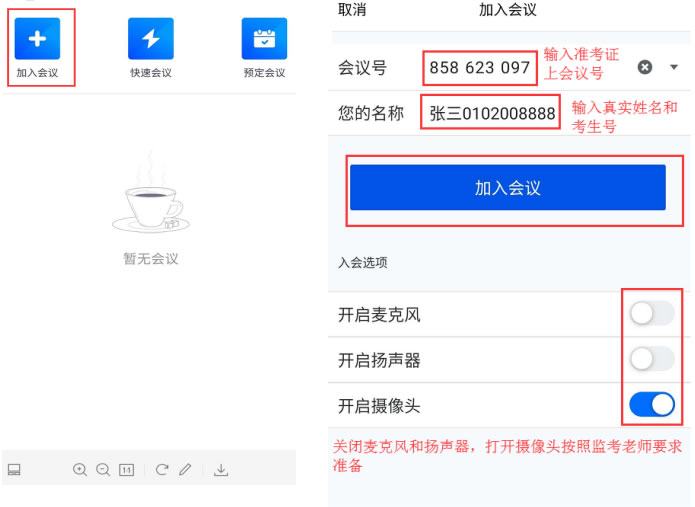
Task: Reset image to 1:1 size
Action: [126, 470]
